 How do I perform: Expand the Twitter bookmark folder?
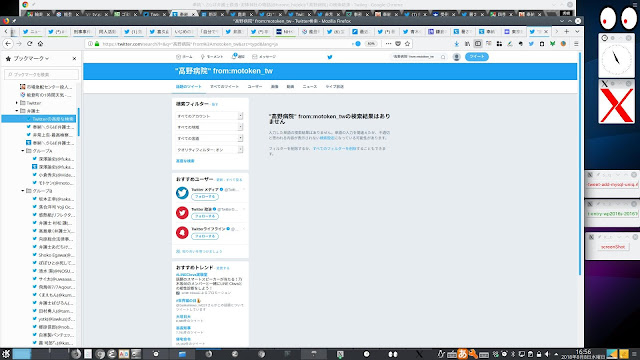(x=17, y=103)
